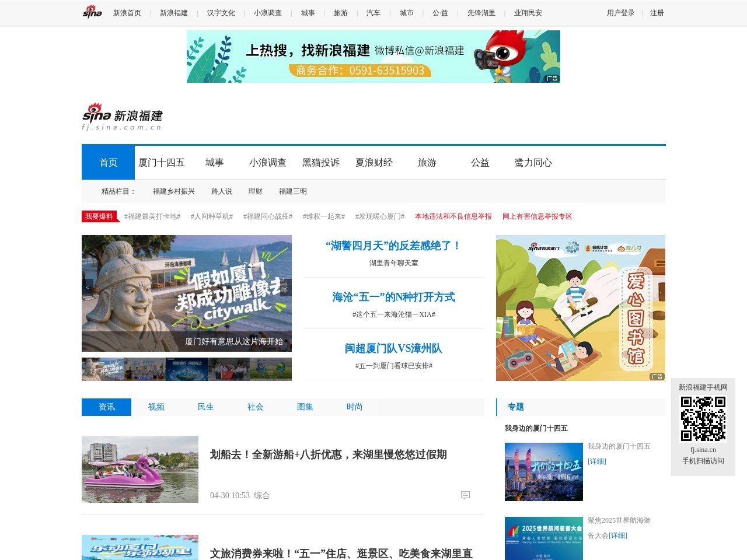Open the 郑成功雕像 citywalk slide image
Screen dimensions: 747x560
coord(187,293)
